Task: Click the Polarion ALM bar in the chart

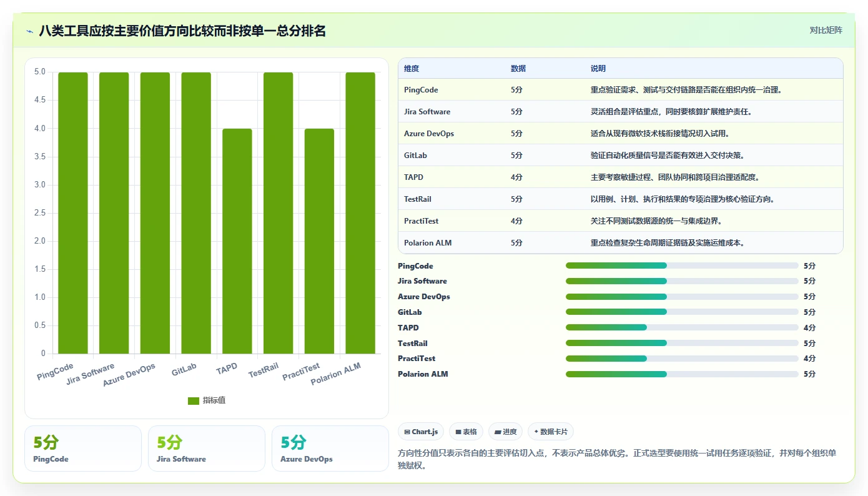Action: pyautogui.click(x=360, y=213)
